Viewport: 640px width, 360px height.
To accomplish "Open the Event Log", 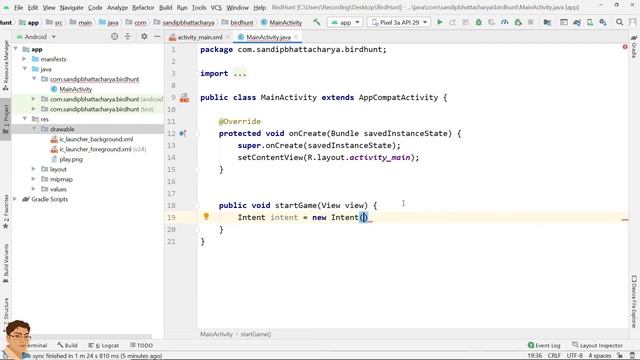I will [x=544, y=345].
